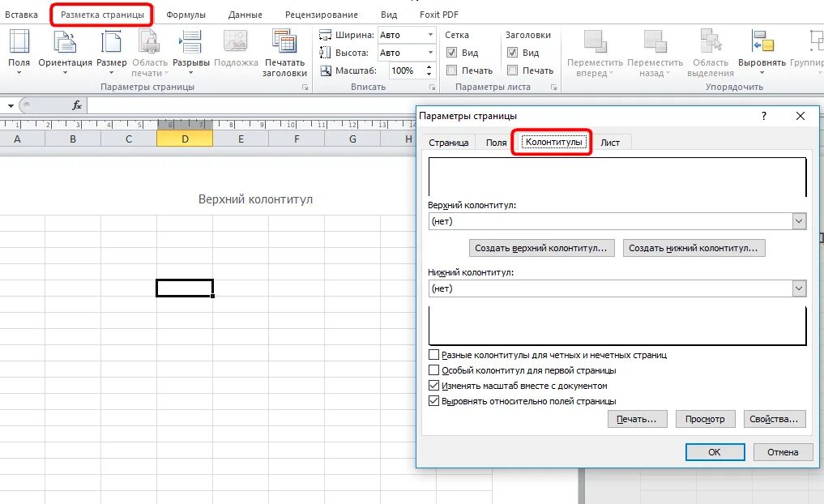
Task: Increase Масштаб scale with the up arrow
Action: (x=429, y=67)
